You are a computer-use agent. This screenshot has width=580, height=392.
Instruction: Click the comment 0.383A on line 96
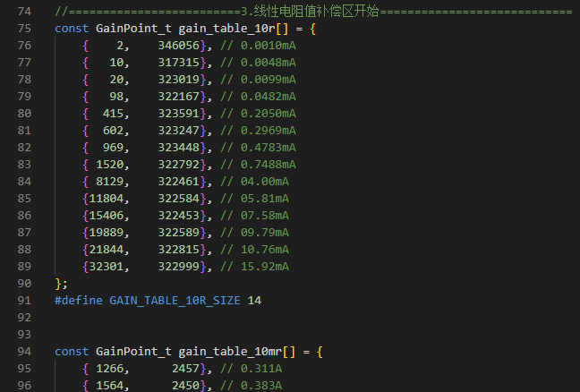[x=261, y=386]
